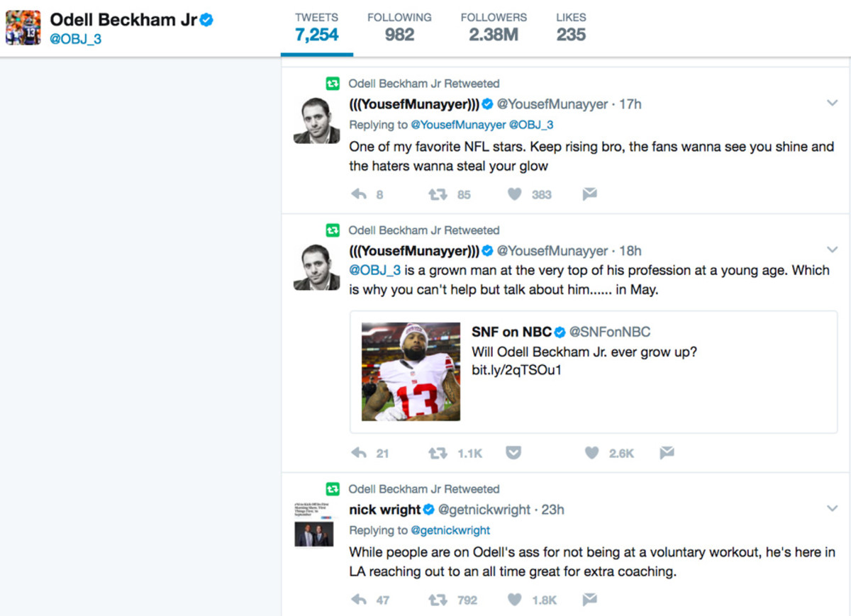Retweet nick wright's extra coaching tweet
This screenshot has width=851, height=616.
pos(438,600)
